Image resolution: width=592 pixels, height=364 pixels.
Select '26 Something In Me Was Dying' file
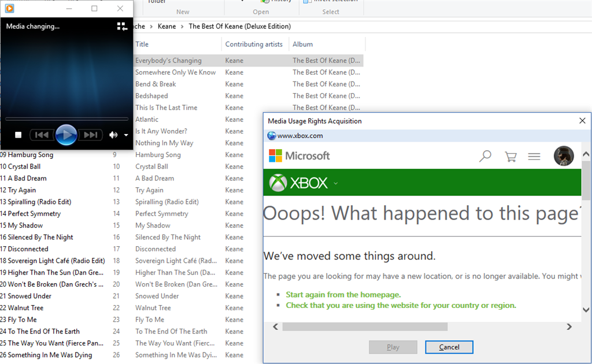pos(46,355)
